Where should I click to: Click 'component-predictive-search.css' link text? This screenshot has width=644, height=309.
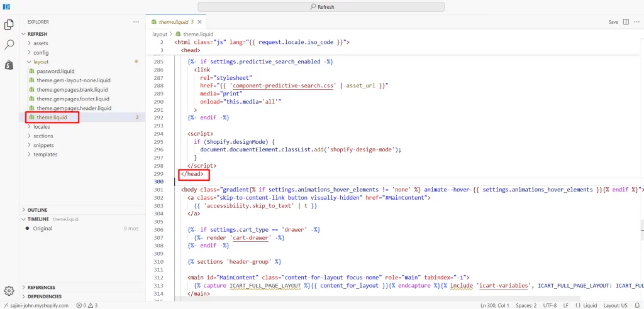tap(282, 86)
